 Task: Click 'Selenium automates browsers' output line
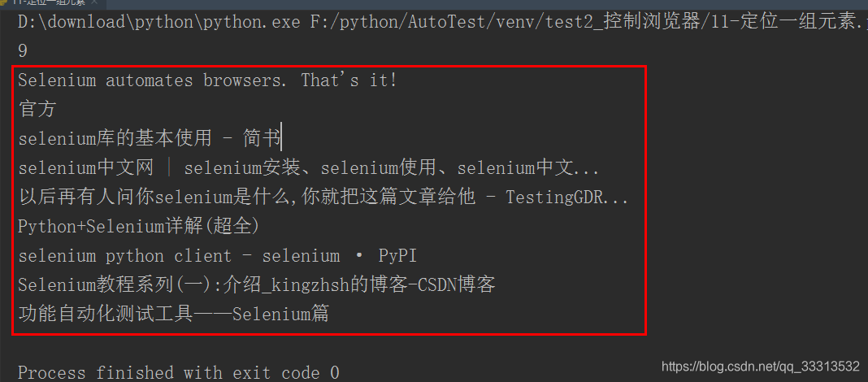point(207,80)
